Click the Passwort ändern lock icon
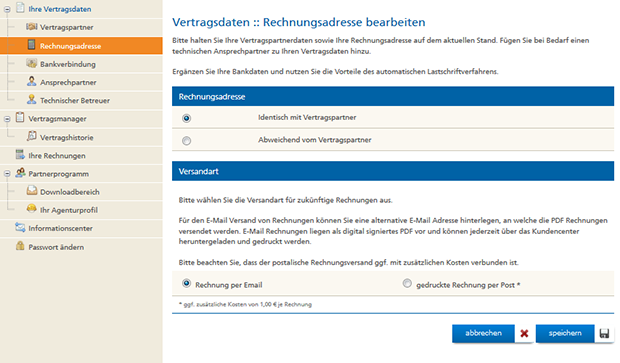 (20, 246)
